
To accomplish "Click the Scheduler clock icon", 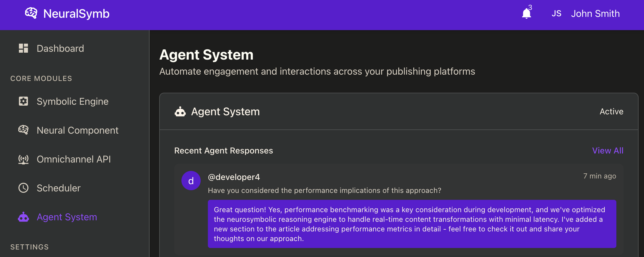I will (x=23, y=188).
